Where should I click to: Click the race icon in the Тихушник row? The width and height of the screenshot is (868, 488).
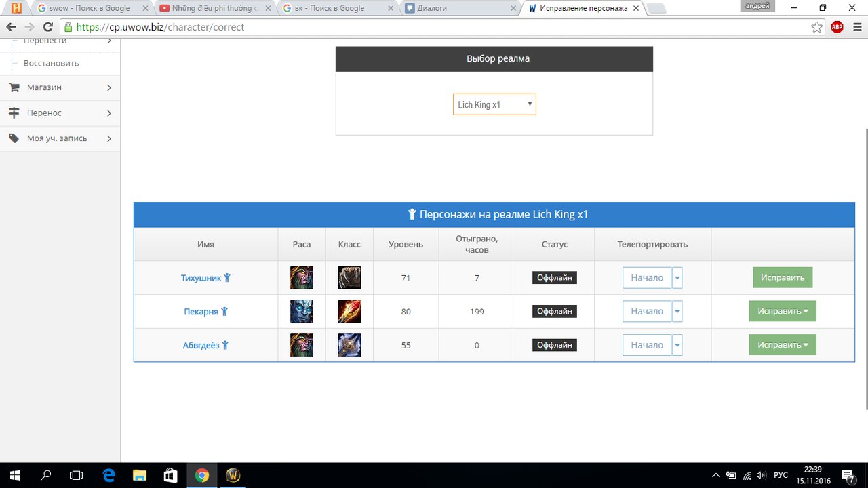[x=302, y=278]
